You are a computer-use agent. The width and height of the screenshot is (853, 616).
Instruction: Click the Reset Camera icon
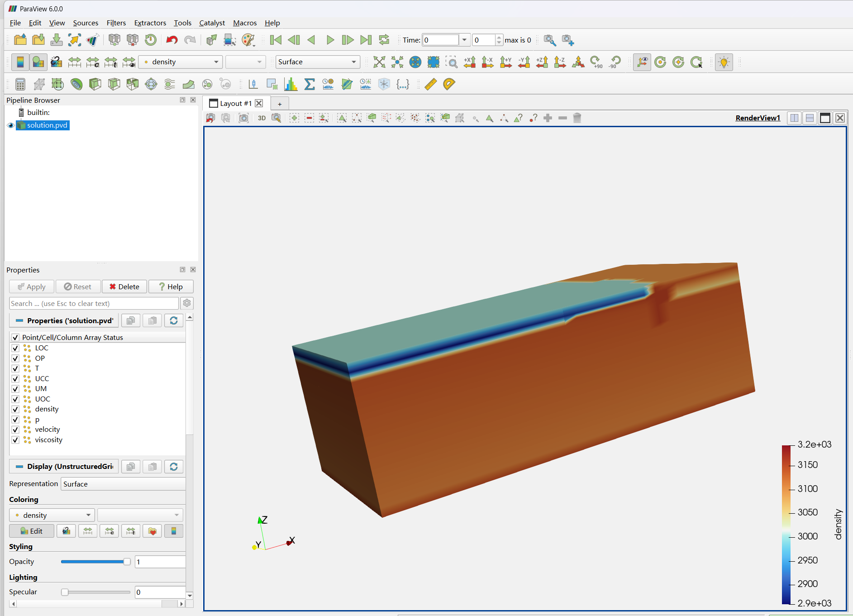379,62
